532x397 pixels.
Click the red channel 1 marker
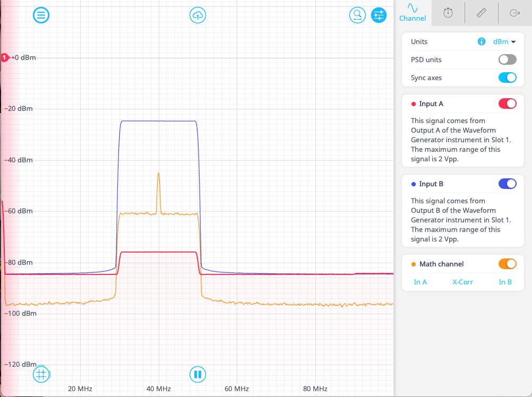(x=5, y=58)
